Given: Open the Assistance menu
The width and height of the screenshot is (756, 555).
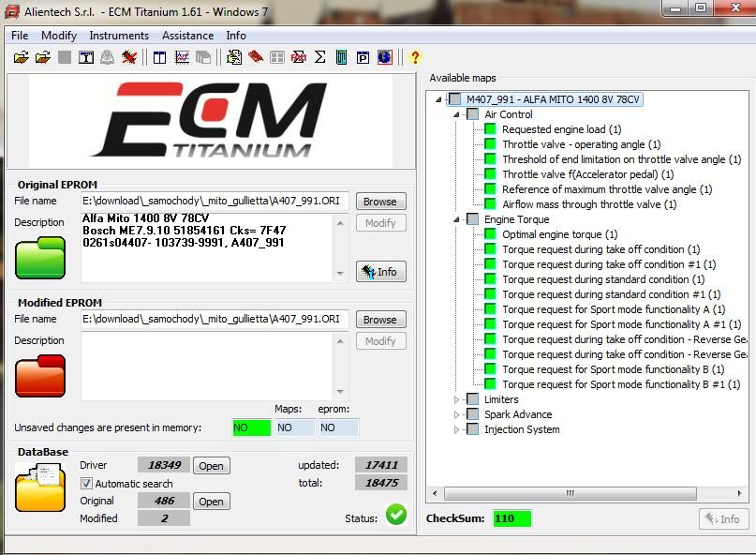Looking at the screenshot, I should coord(187,36).
